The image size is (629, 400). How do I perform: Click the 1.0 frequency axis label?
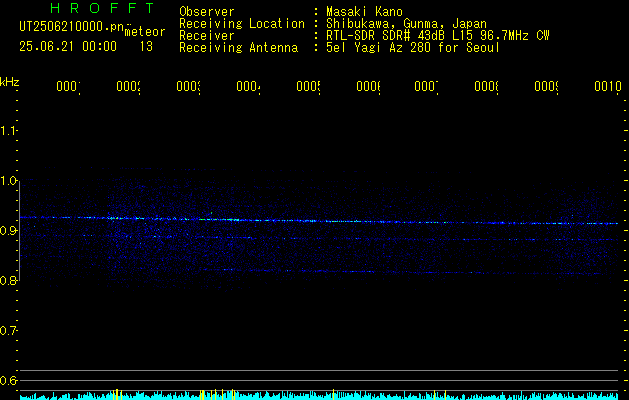click(x=8, y=180)
